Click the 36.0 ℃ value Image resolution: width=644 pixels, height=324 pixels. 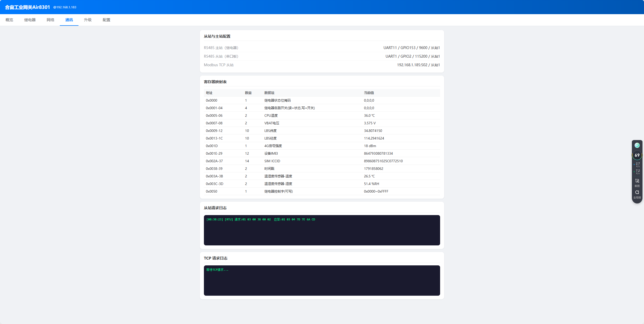coord(369,115)
